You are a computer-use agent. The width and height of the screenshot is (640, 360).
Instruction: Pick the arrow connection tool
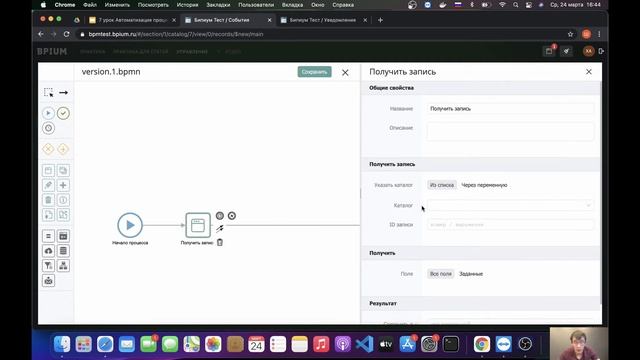[63, 93]
